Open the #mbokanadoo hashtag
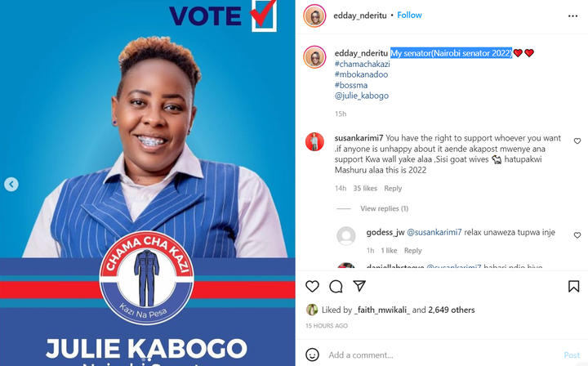Image resolution: width=588 pixels, height=366 pixels. click(x=361, y=74)
